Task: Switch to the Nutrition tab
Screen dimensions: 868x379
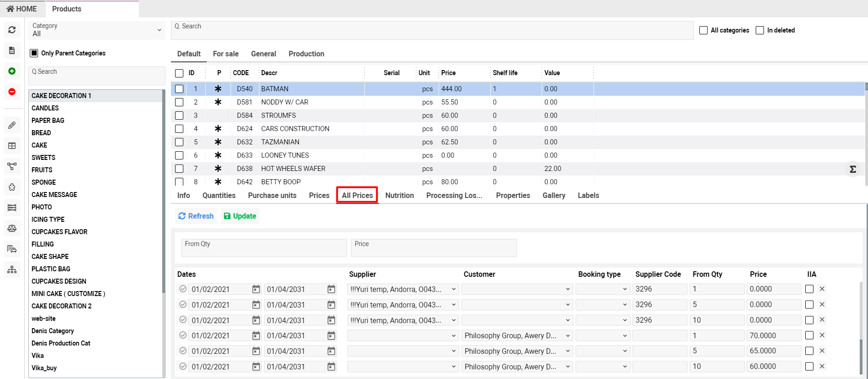Action: pos(399,195)
